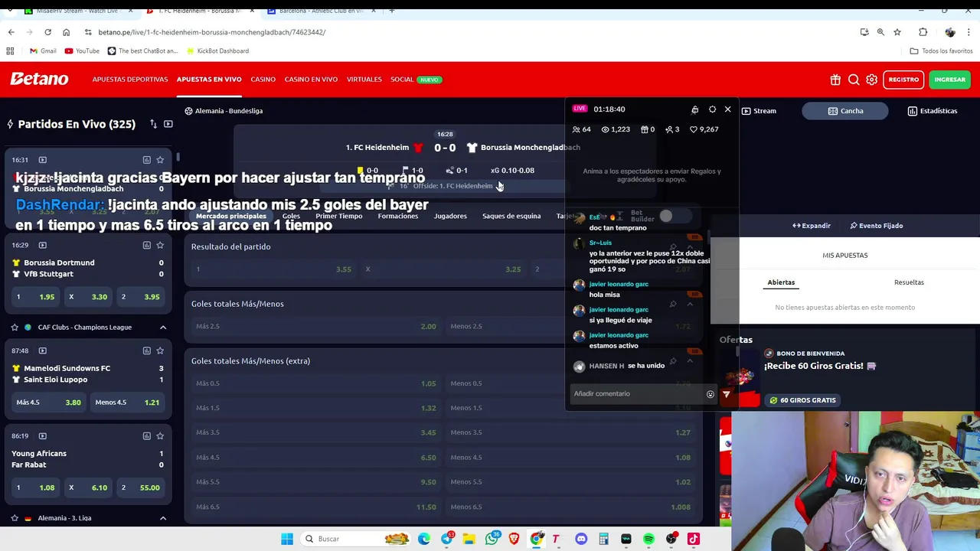Switch to Stream view tab
Viewport: 980px width, 551px height.
[759, 111]
